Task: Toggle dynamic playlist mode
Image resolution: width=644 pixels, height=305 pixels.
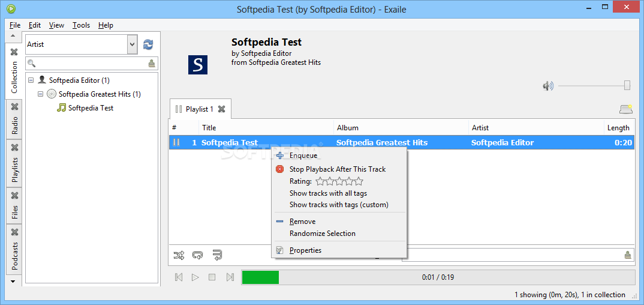Action: point(217,255)
